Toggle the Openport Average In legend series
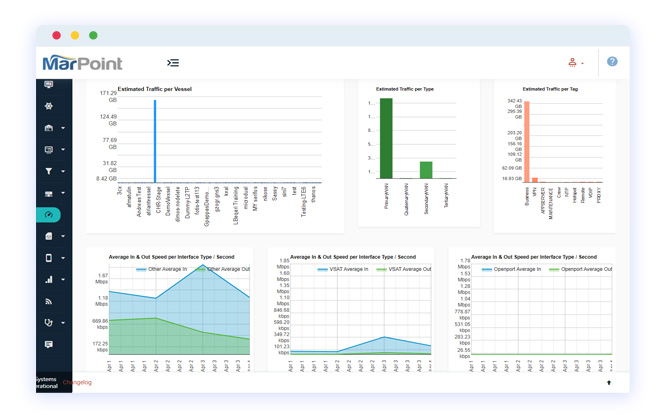Viewport: 668px width, 415px height. [510, 269]
